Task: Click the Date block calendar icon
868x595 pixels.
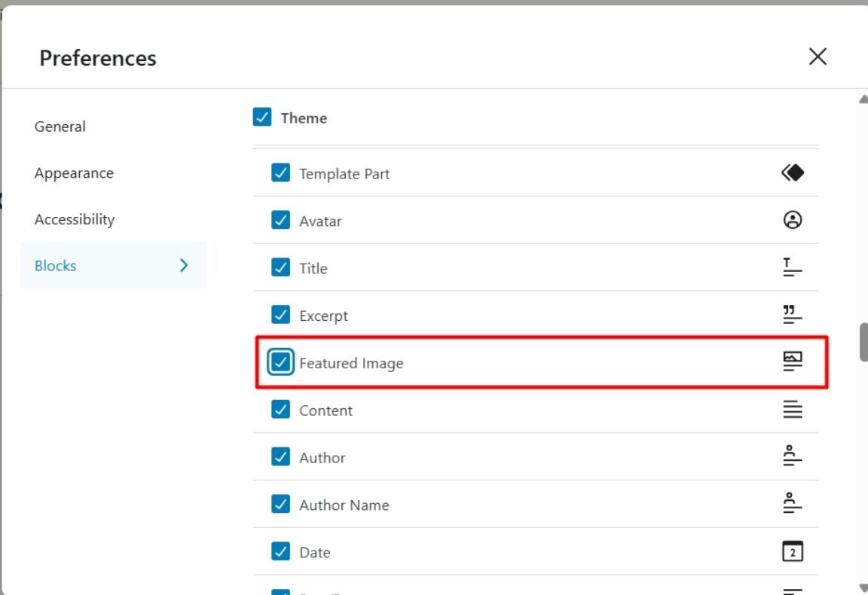Action: (x=792, y=551)
